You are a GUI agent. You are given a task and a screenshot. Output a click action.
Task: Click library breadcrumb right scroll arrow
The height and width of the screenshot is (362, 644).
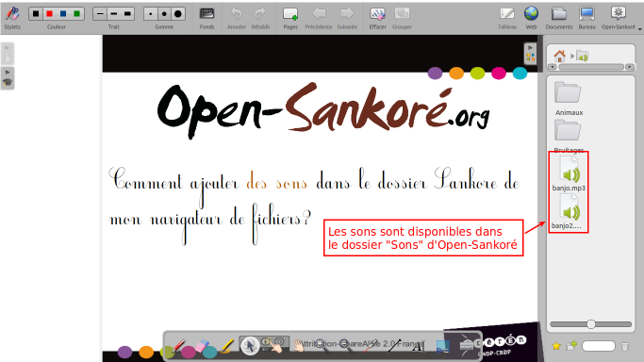[x=629, y=67]
